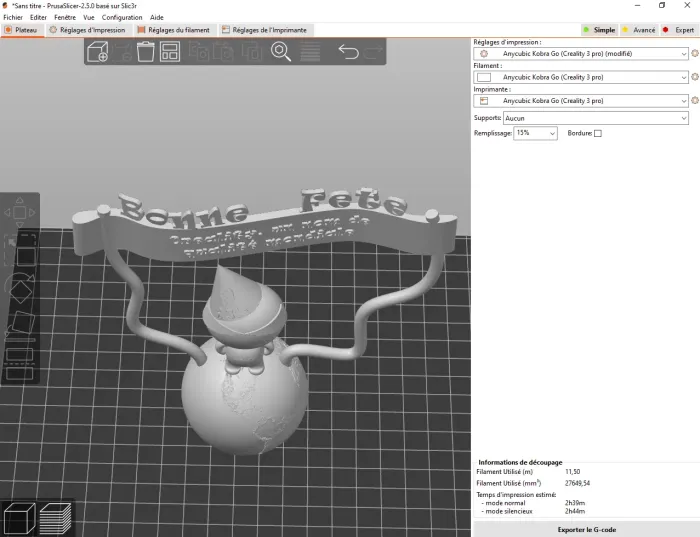Open the Filament preset dropdown
This screenshot has width=700, height=537.
tap(581, 77)
